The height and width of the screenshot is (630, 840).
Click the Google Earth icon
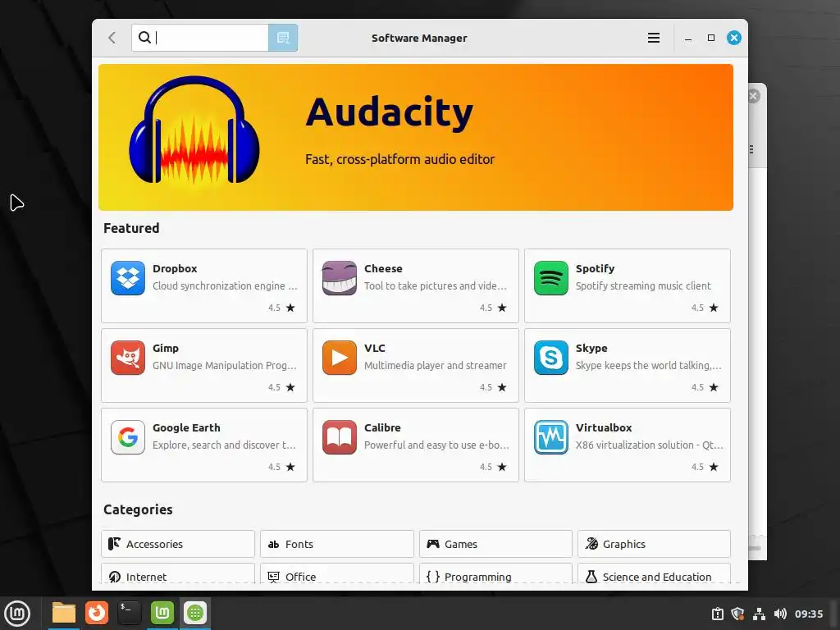point(128,437)
